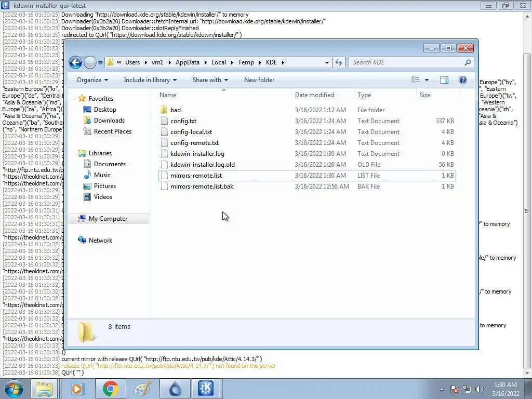Viewport: 532px width, 399px height.
Task: Open the Organize menu
Action: pyautogui.click(x=92, y=80)
